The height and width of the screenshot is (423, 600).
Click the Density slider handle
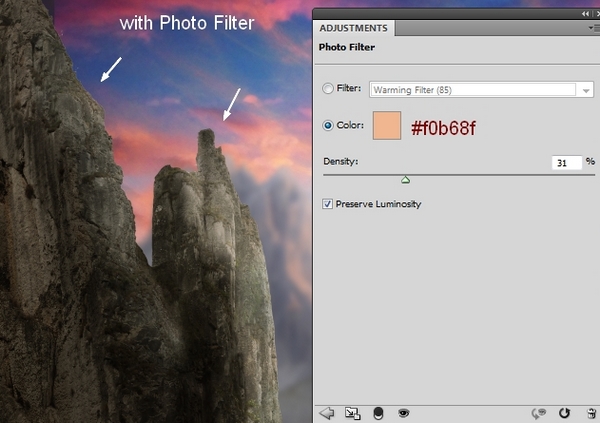click(x=405, y=180)
